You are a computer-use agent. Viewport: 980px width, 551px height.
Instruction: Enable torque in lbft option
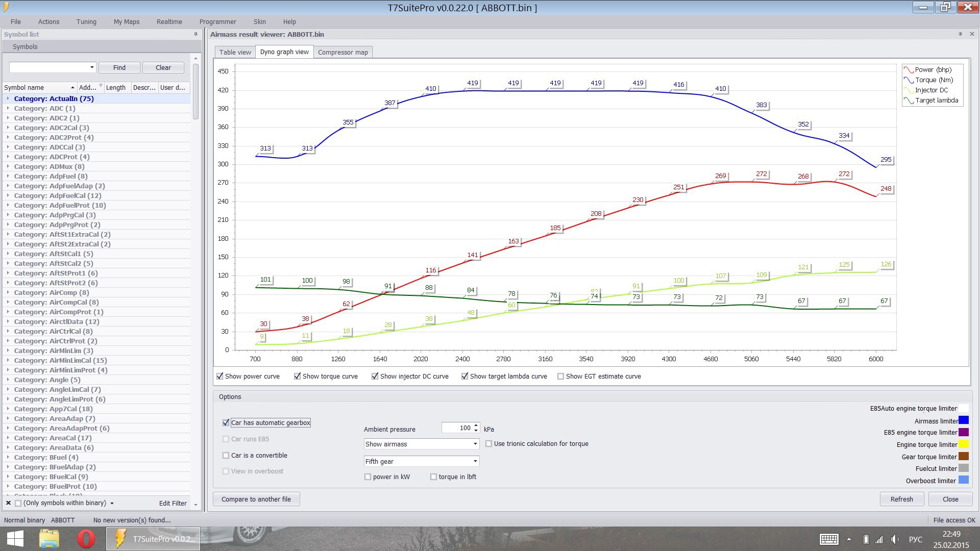pyautogui.click(x=434, y=477)
